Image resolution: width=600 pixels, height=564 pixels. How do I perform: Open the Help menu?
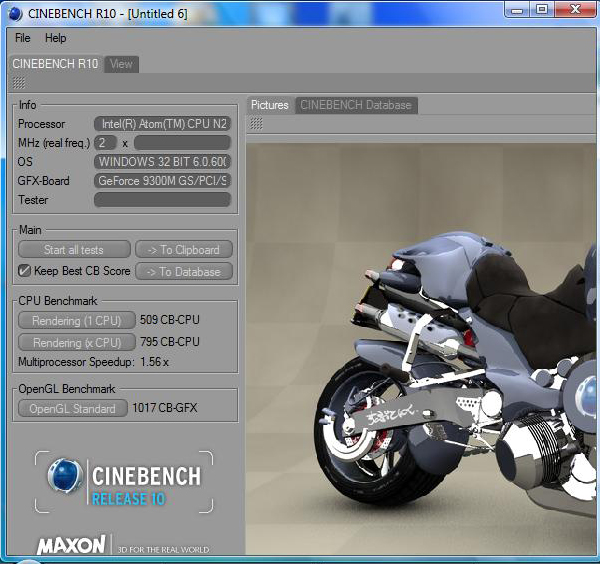pos(55,38)
